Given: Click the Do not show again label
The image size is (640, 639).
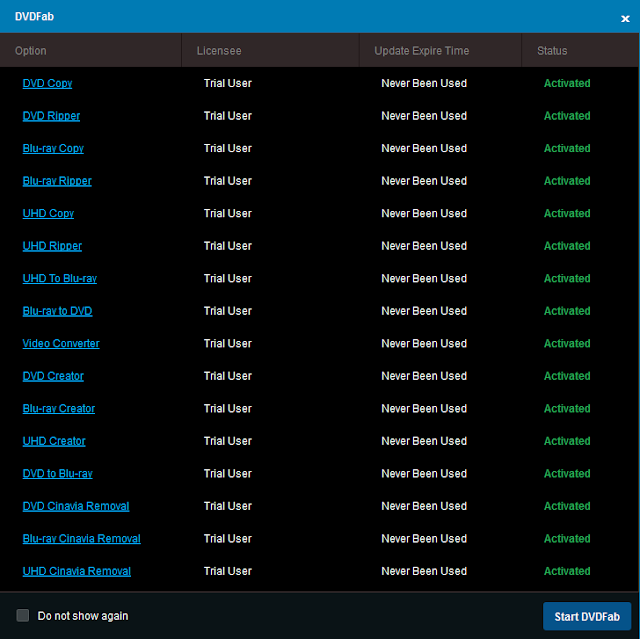Looking at the screenshot, I should pos(83,616).
